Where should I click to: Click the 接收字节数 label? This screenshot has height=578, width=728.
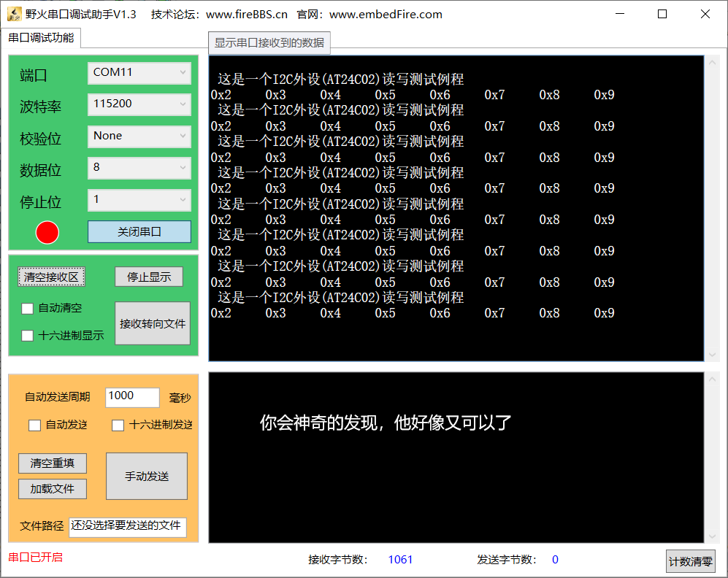[x=338, y=560]
